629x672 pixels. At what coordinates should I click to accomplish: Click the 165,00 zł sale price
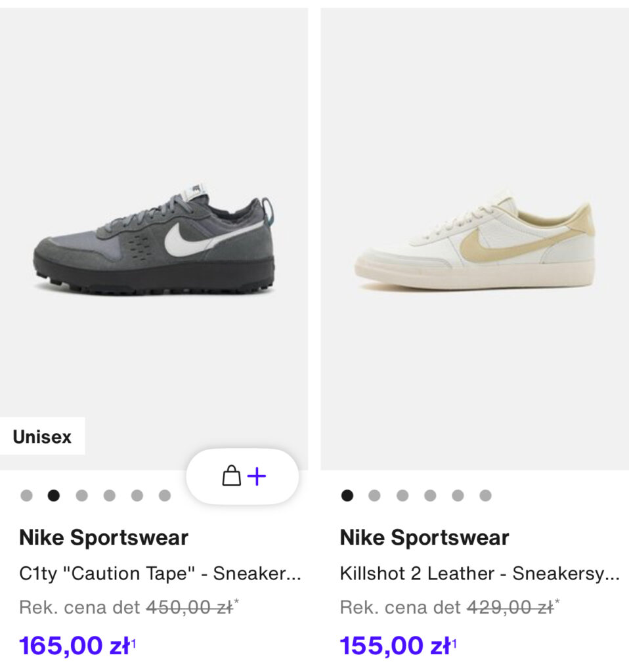click(x=77, y=646)
